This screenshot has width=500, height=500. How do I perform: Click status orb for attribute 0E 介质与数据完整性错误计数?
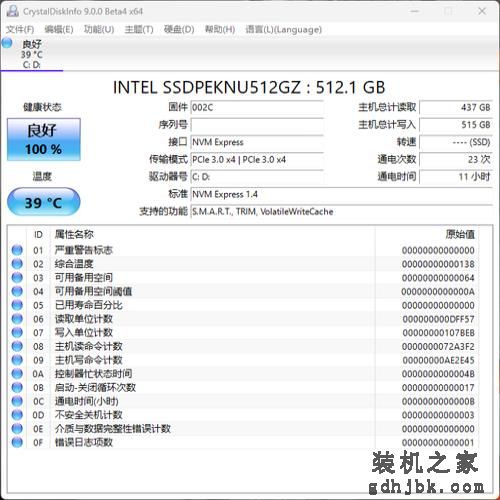(x=17, y=429)
